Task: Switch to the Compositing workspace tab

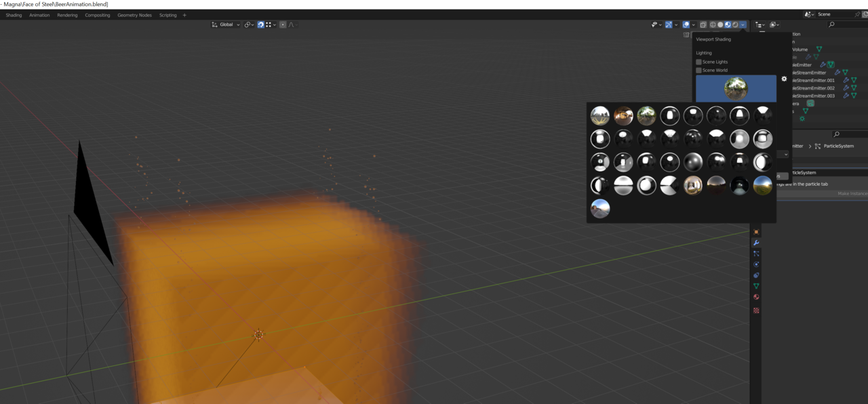Action: tap(97, 15)
